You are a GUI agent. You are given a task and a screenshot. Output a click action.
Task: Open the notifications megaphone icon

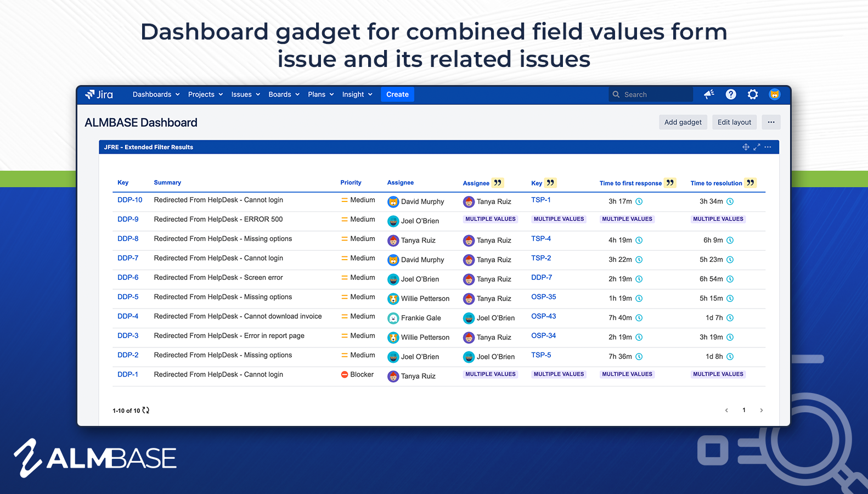709,94
